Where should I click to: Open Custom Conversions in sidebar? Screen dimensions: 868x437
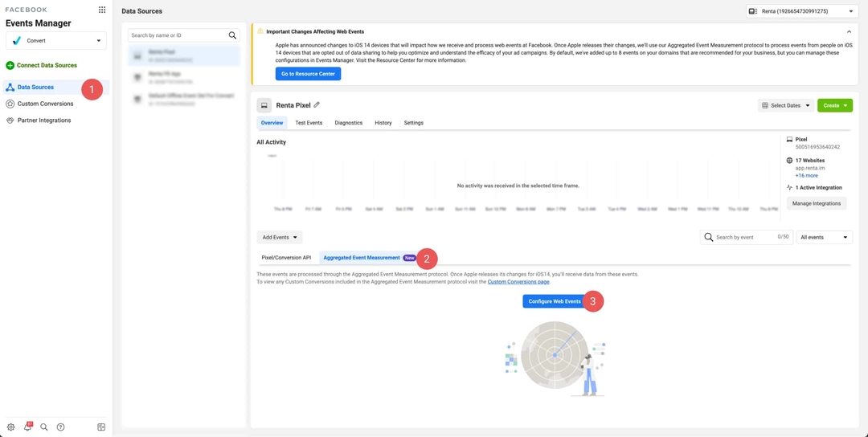(x=45, y=104)
